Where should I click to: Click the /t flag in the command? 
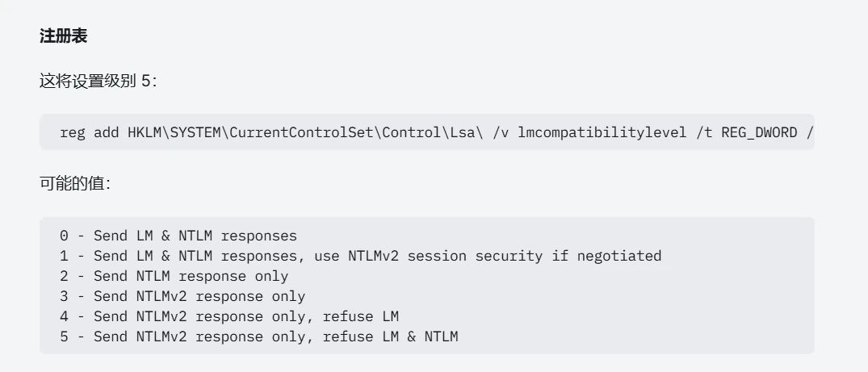click(x=704, y=132)
